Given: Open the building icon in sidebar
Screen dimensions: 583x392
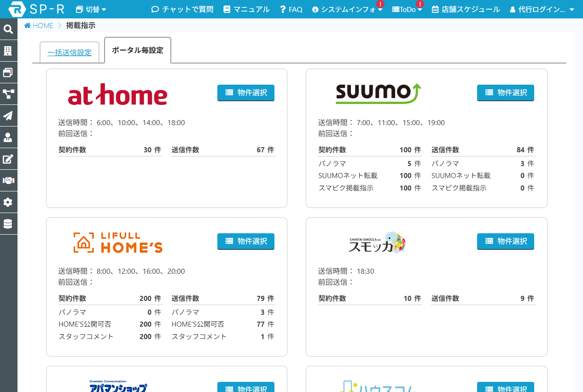Looking at the screenshot, I should tap(8, 51).
